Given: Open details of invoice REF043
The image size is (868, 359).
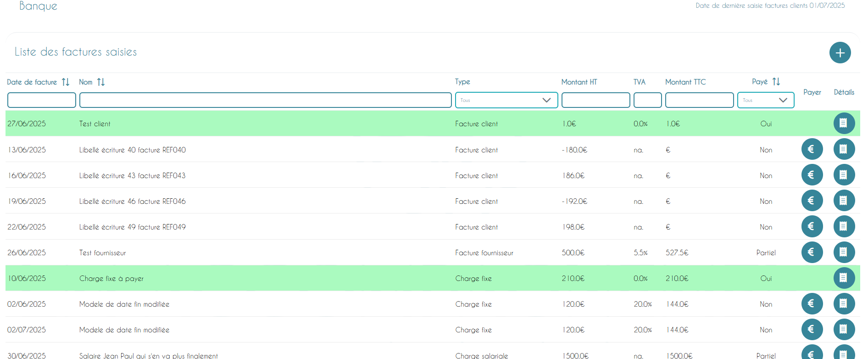Looking at the screenshot, I should (844, 175).
